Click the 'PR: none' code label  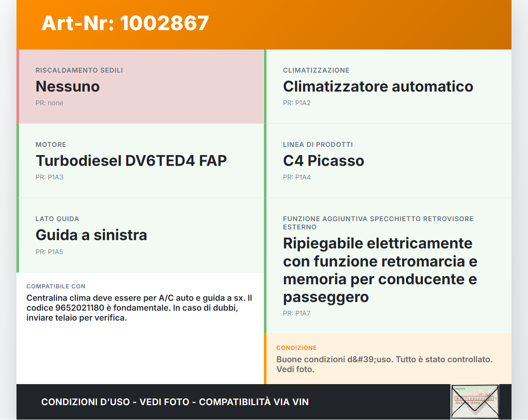pos(49,103)
